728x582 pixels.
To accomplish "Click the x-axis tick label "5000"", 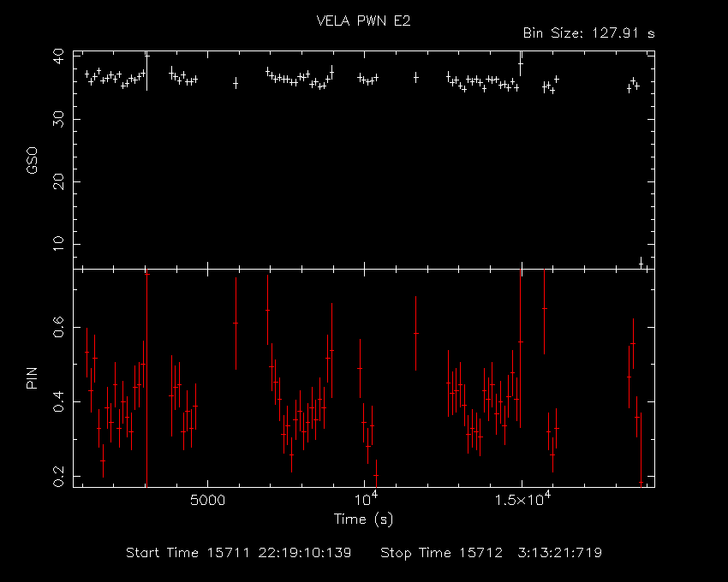I will 207,501.
